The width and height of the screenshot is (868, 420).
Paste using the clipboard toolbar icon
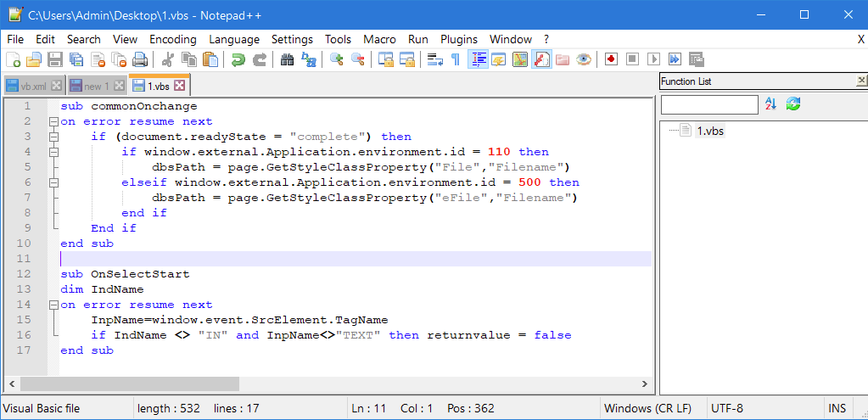click(210, 59)
